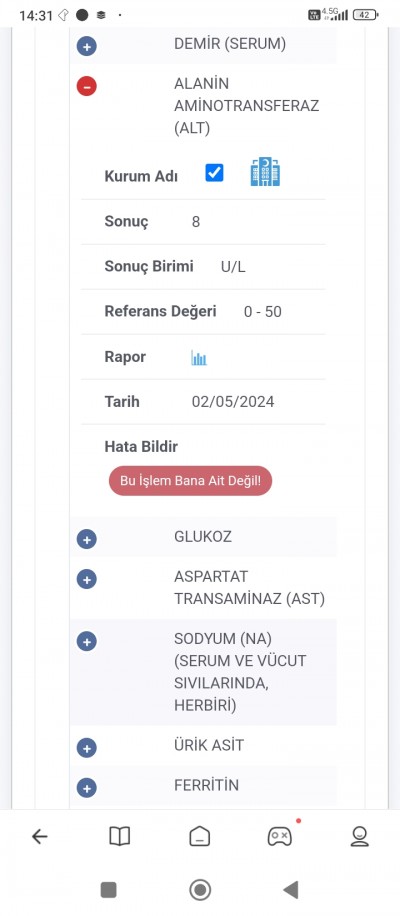Open the hospital building icon
The height and width of the screenshot is (916, 400).
click(265, 172)
